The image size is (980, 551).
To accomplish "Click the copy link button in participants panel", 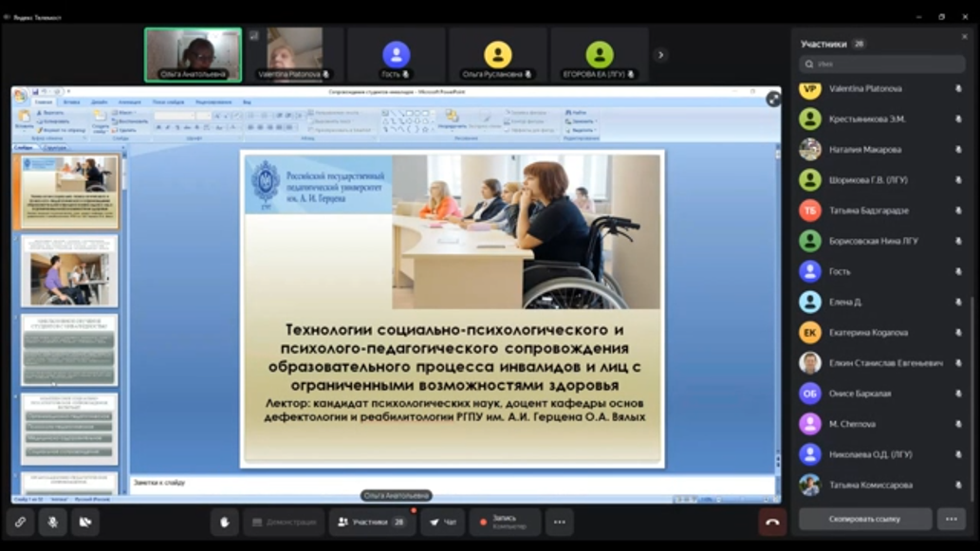I will (x=864, y=519).
